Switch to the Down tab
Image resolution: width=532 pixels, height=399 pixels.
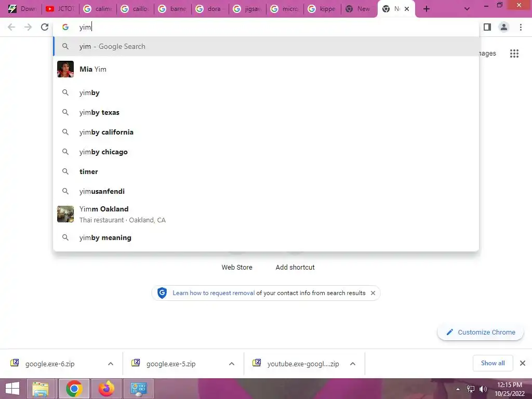[22, 9]
